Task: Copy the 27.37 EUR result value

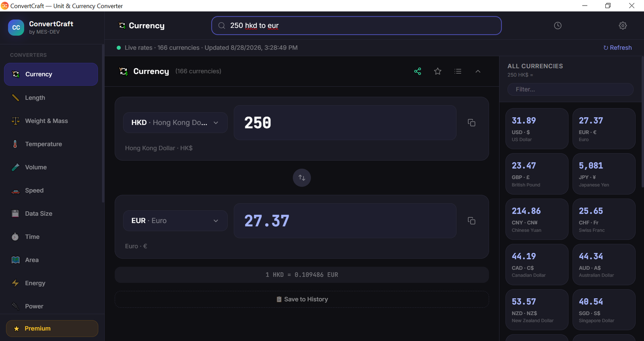Action: pos(471,220)
